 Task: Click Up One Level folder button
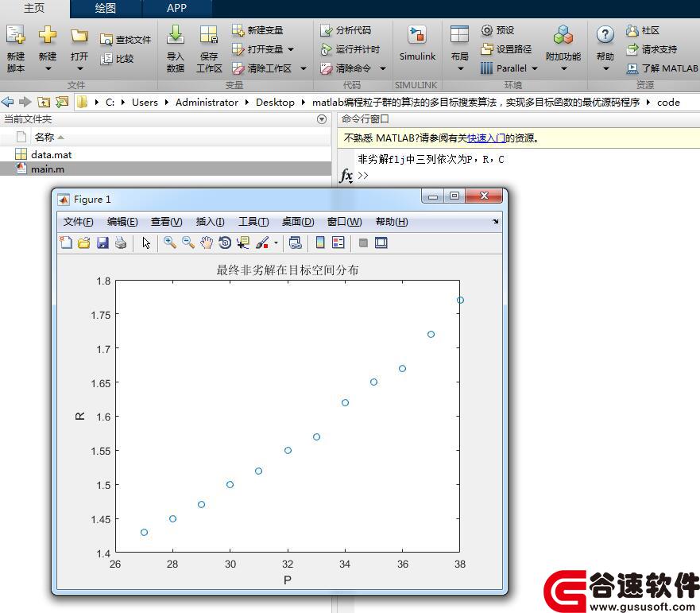point(44,103)
